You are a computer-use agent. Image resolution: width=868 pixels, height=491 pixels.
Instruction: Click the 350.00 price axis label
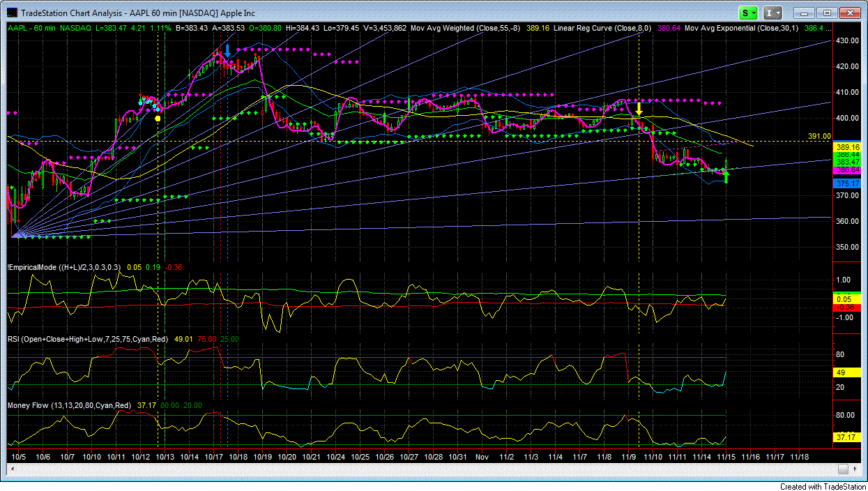click(848, 247)
